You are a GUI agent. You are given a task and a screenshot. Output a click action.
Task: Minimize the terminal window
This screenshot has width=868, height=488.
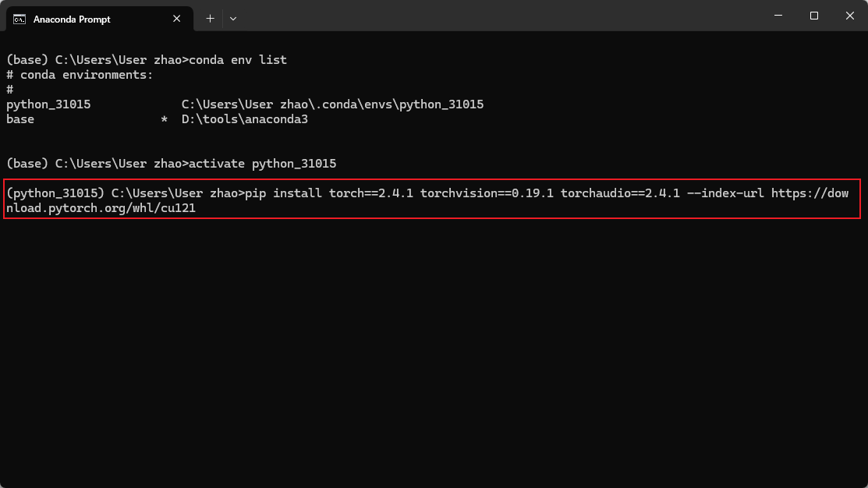(779, 16)
